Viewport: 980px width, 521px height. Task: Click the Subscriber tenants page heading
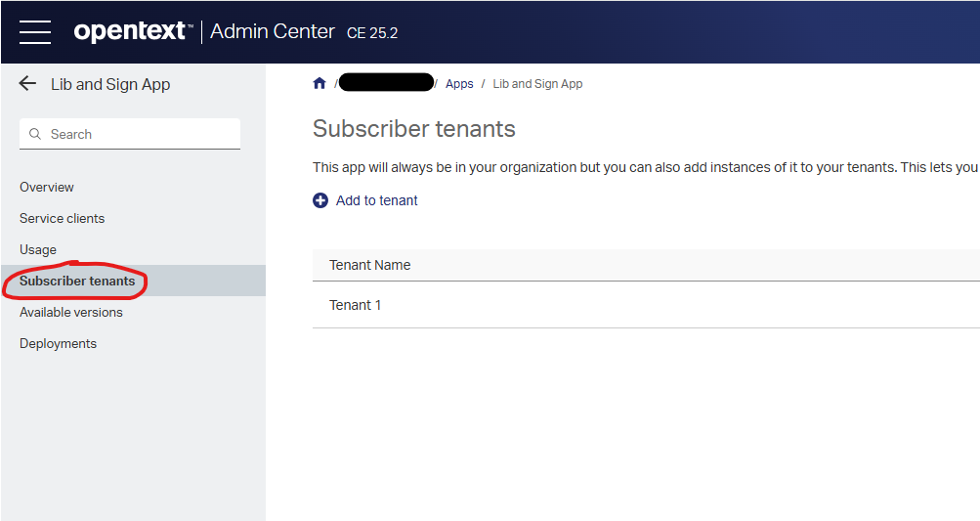(x=413, y=129)
